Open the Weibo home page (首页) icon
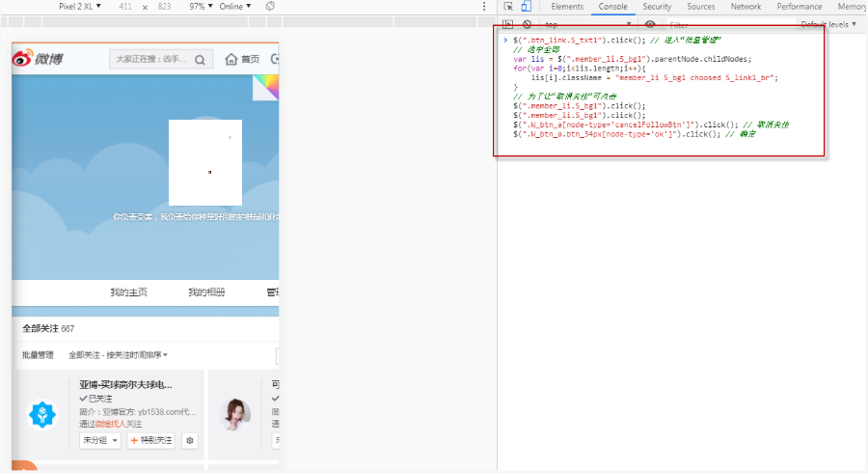 (x=242, y=60)
